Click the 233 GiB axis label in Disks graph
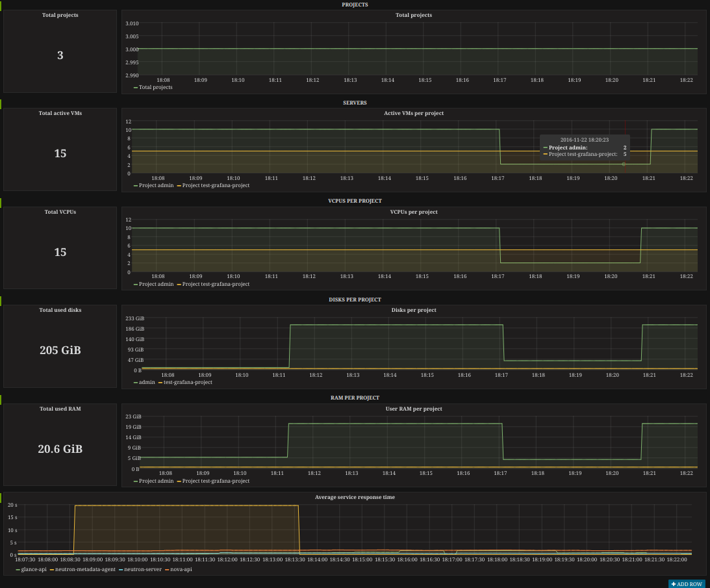Screen dimensions: 710x588 [134, 318]
